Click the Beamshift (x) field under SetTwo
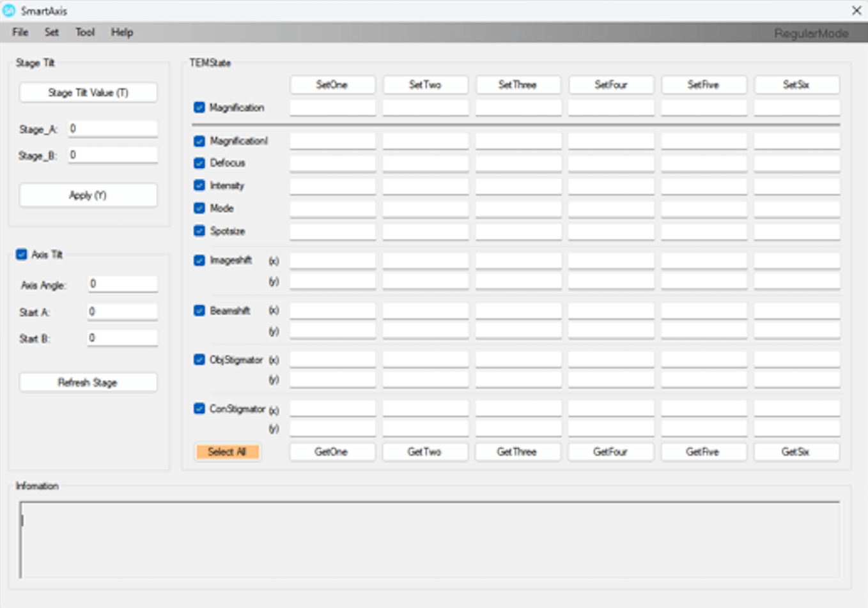868x608 pixels. (425, 310)
